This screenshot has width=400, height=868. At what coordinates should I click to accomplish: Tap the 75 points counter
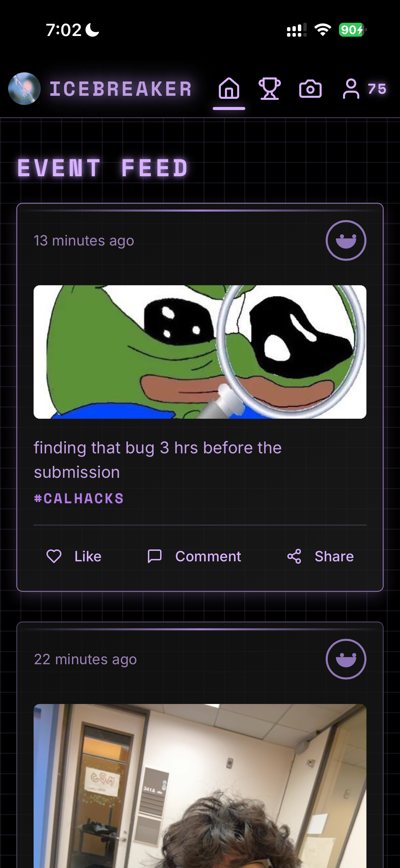point(377,89)
